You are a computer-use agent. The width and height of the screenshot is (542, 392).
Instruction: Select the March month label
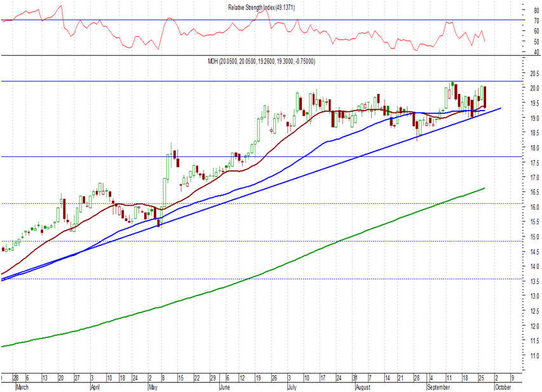(x=22, y=387)
